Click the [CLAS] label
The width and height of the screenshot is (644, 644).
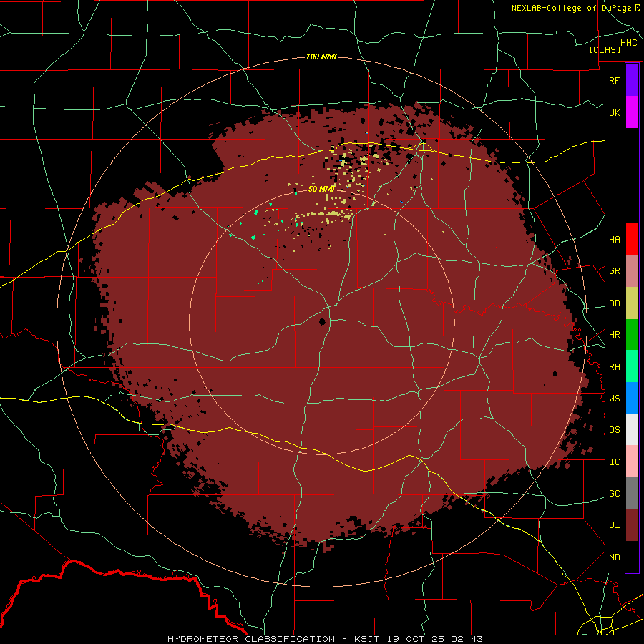point(605,49)
